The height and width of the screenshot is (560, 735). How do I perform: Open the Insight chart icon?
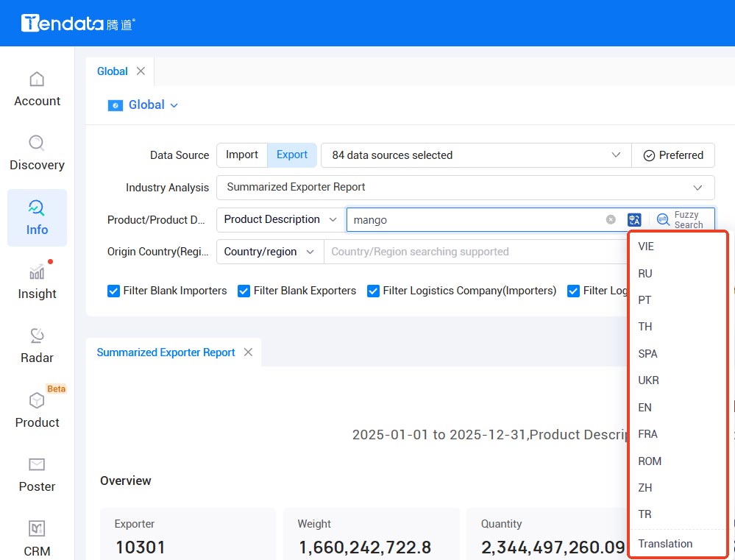(37, 272)
